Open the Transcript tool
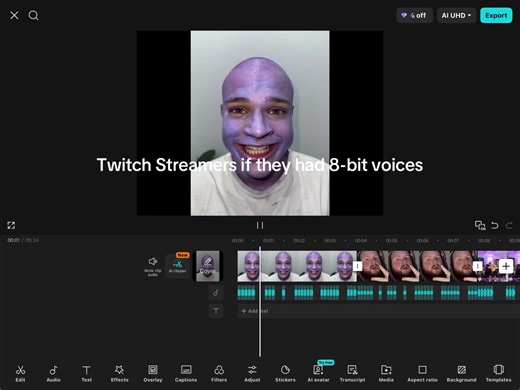This screenshot has width=520, height=390. click(x=352, y=373)
